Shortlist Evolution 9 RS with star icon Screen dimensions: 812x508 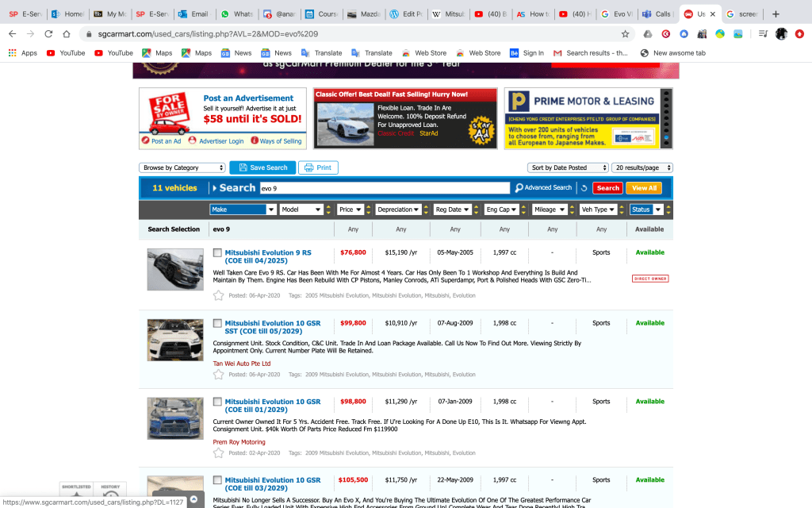pos(219,295)
